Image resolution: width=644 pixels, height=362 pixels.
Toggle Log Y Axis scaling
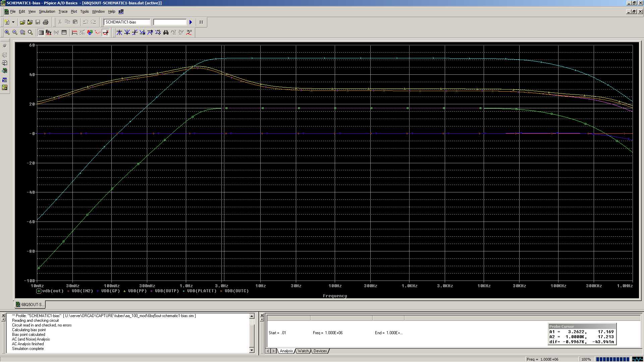click(x=64, y=33)
